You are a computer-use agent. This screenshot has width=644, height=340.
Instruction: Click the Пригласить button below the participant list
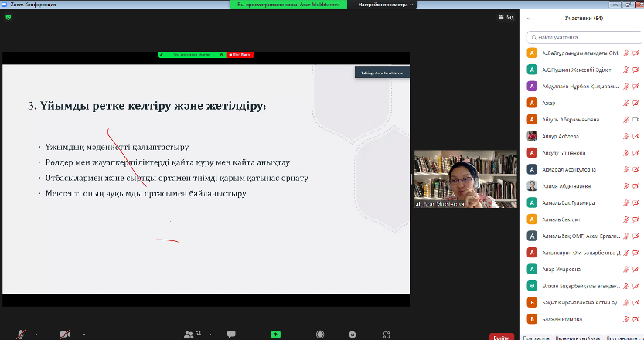537,337
